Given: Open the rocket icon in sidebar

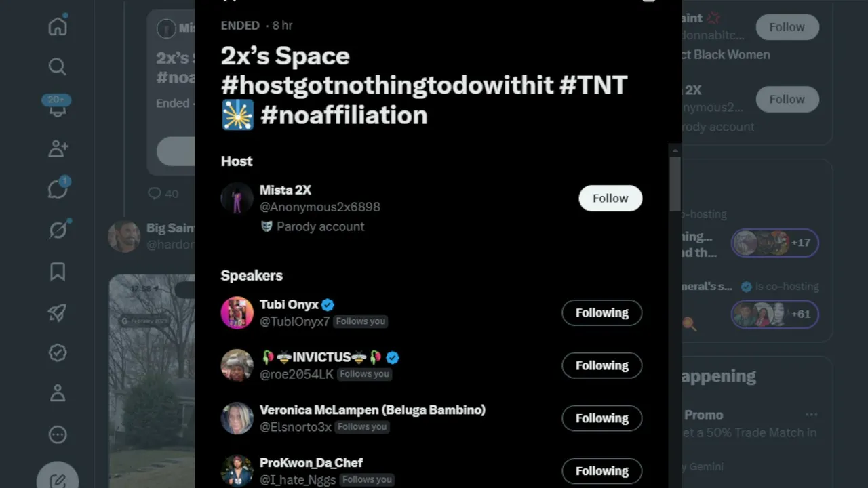Looking at the screenshot, I should pyautogui.click(x=58, y=312).
